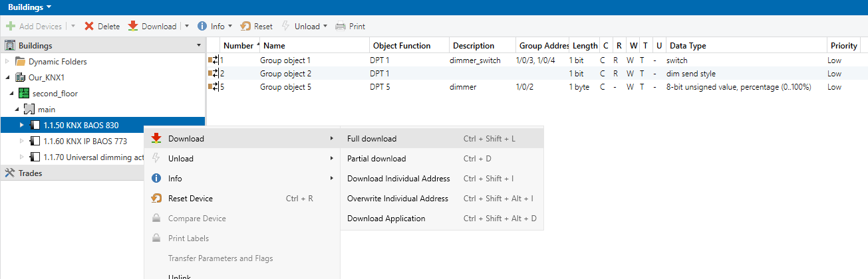Choose Partial download from submenu

[x=376, y=159]
